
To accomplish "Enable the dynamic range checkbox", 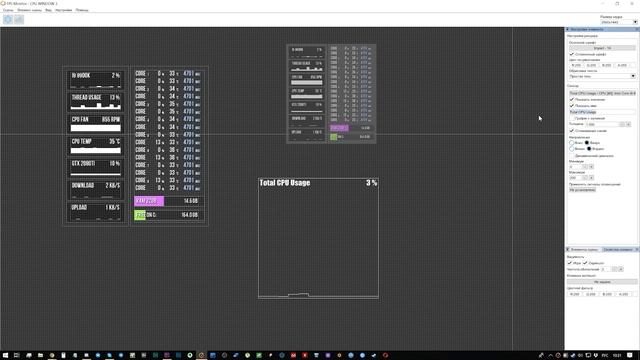I will pyautogui.click(x=572, y=156).
